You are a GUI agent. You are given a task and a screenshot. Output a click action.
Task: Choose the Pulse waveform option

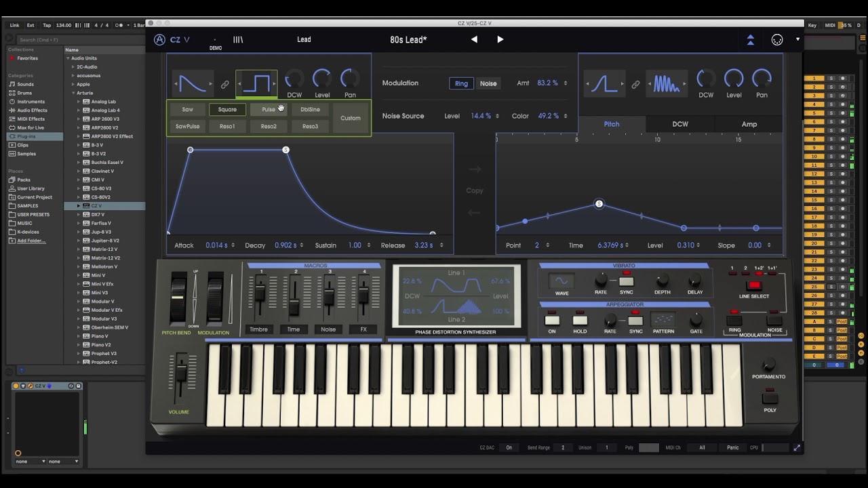pyautogui.click(x=269, y=109)
